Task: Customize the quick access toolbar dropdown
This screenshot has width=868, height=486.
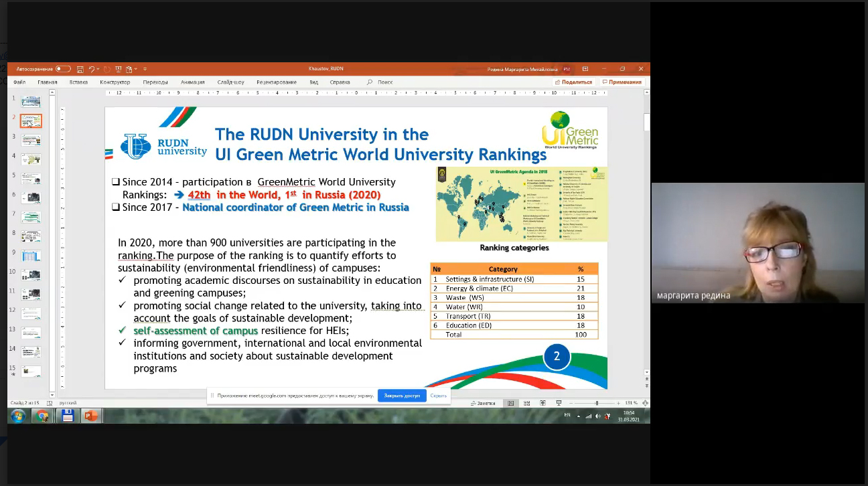Action: tap(145, 69)
